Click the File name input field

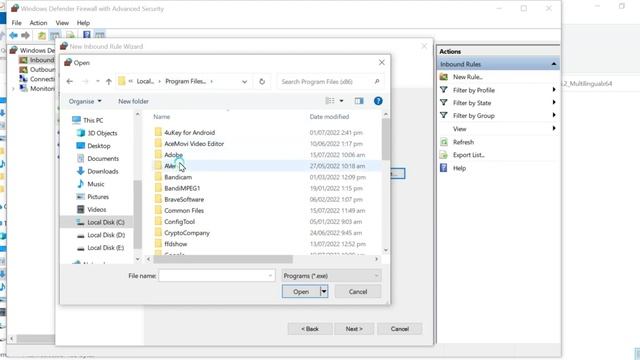point(216,276)
